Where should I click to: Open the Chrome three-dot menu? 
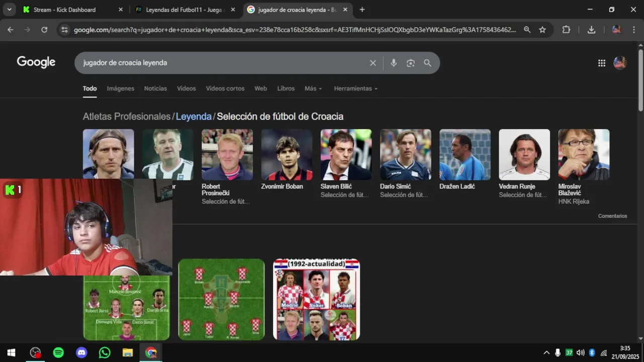pos(633,30)
